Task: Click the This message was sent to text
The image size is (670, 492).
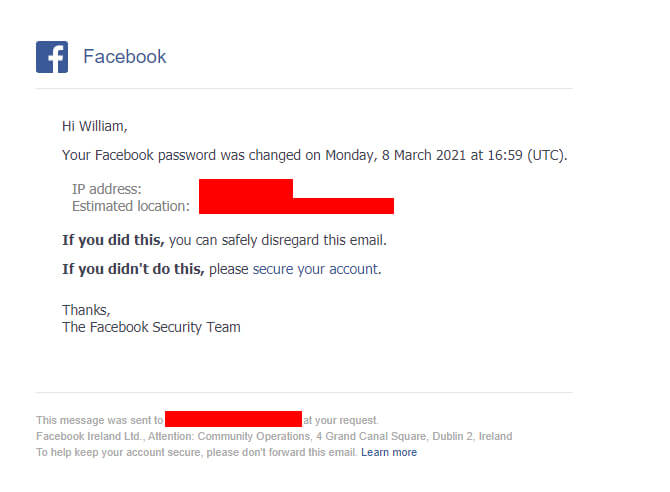Action: 100,420
